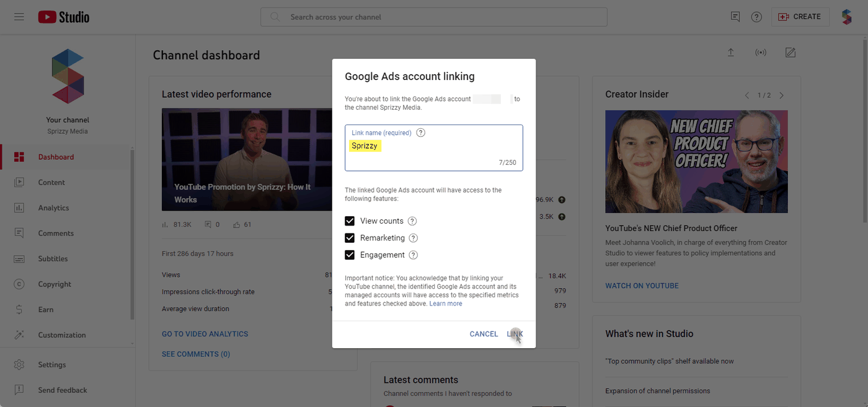
Task: Click the View counts help icon
Action: tap(412, 221)
